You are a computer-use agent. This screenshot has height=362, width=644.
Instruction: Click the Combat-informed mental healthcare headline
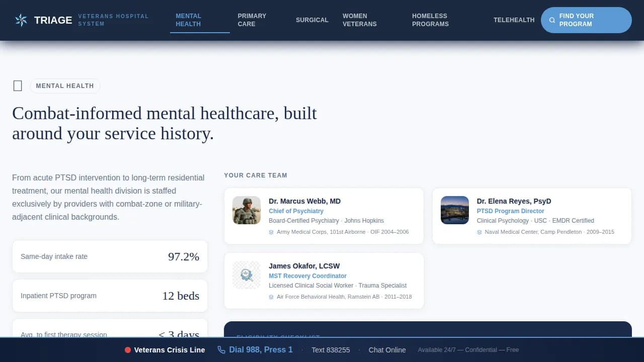[165, 123]
